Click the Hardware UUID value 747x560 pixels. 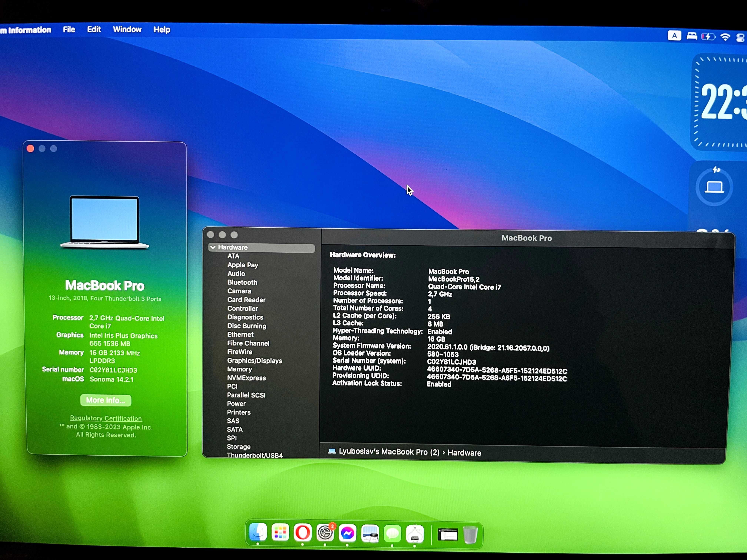click(497, 371)
